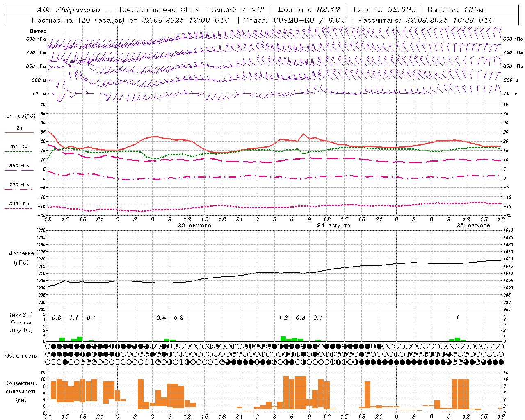This screenshot has height=420, width=525.
Task: Click the 0.4 precipitation value
Action: tap(161, 318)
